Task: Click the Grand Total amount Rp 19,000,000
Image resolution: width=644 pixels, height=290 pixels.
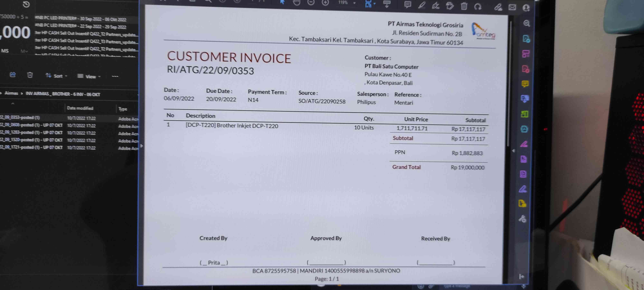Action: pos(467,167)
